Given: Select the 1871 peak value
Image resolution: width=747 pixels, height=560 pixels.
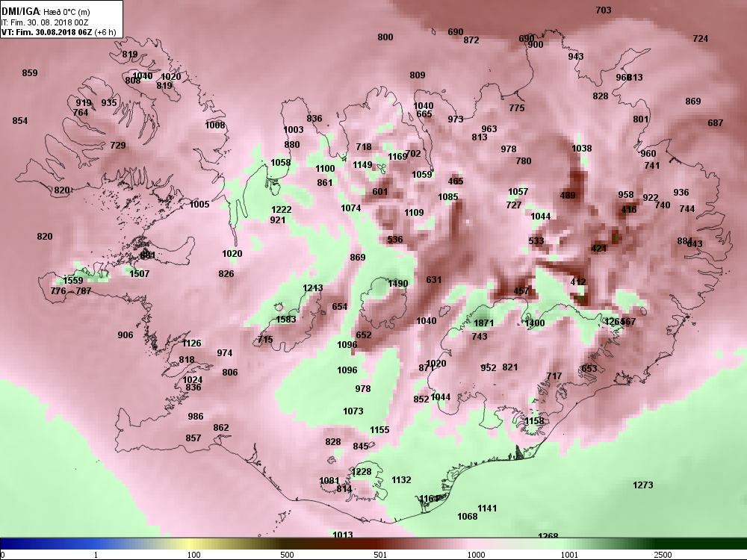Looking at the screenshot, I should click(484, 323).
